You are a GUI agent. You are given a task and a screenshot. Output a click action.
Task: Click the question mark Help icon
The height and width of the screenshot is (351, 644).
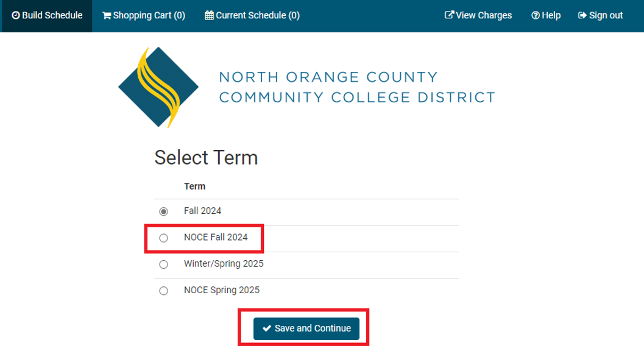[536, 16]
